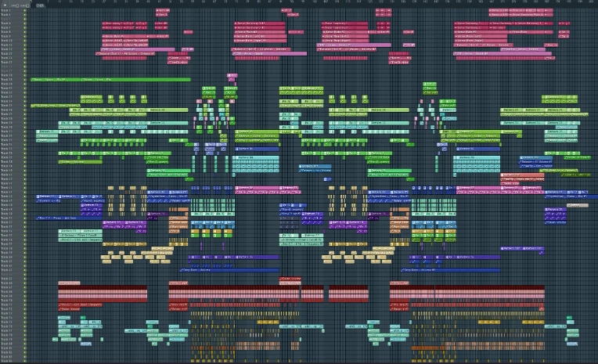
Task: Toggle the green mute dot on Track 9
Action: tap(25, 36)
